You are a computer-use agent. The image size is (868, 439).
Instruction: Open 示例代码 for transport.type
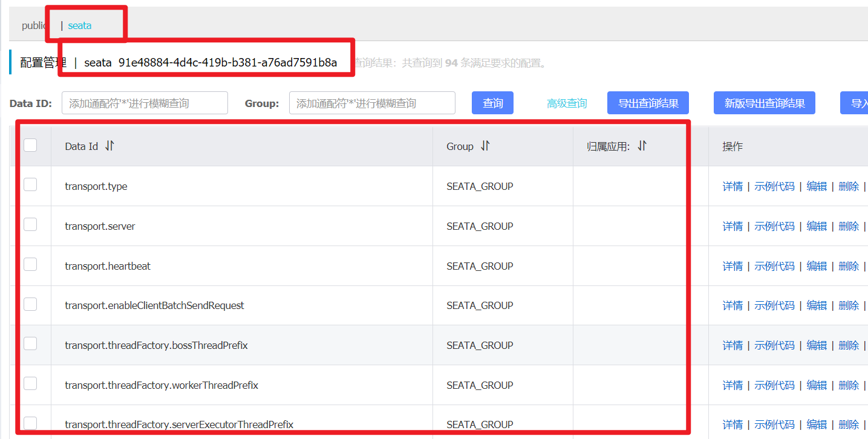[x=774, y=186]
